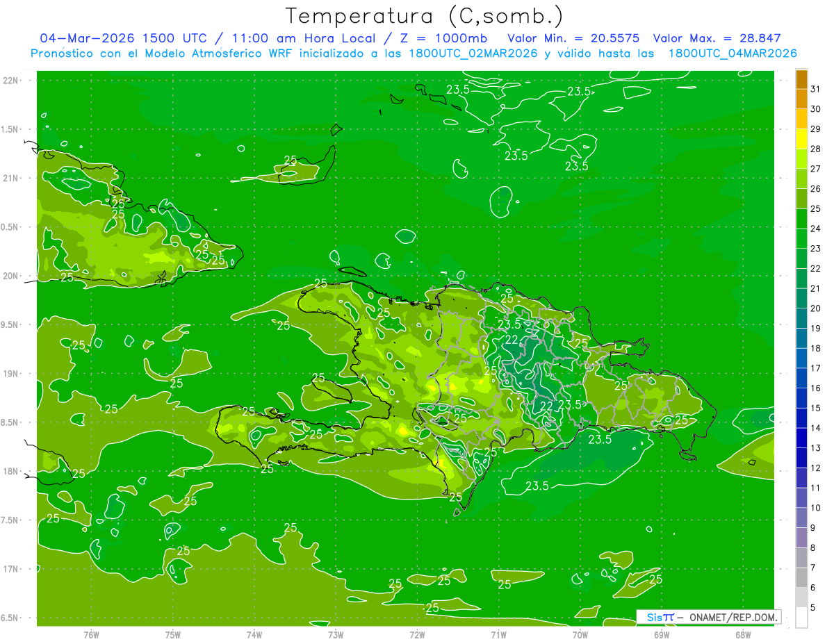Image resolution: width=834 pixels, height=644 pixels.
Task: Click the '22N' latitude axis label
Action: point(11,81)
